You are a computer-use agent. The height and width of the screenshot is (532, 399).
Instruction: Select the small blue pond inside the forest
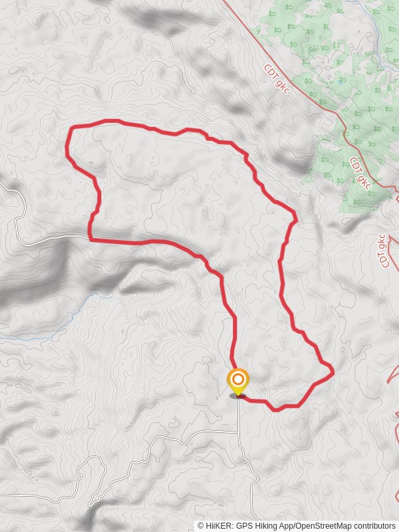340,82
